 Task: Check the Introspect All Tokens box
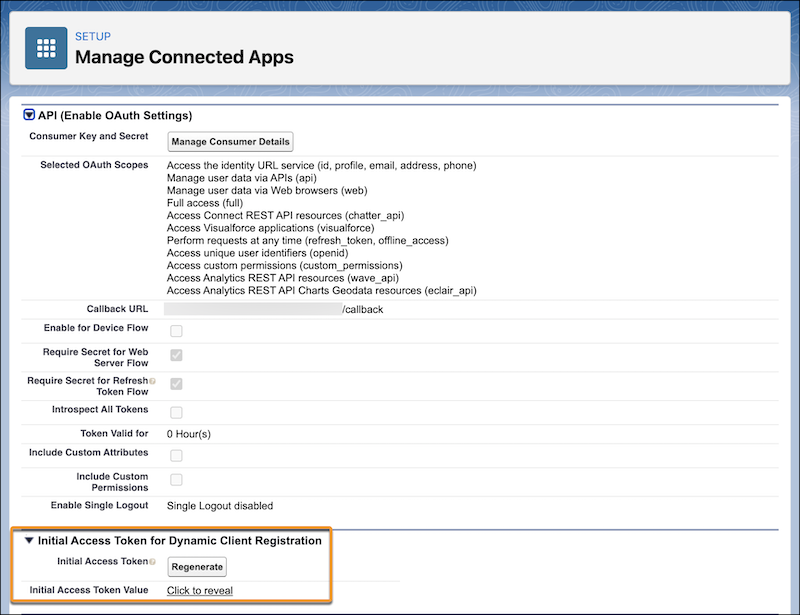[x=176, y=412]
